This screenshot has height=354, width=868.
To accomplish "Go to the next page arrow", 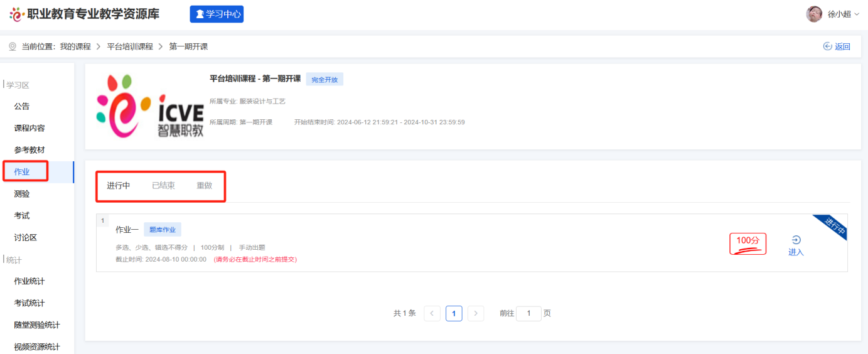I will (476, 313).
